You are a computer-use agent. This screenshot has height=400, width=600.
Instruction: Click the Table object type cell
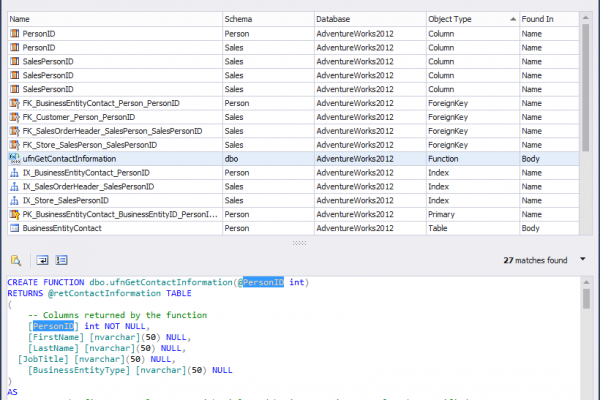(473, 228)
